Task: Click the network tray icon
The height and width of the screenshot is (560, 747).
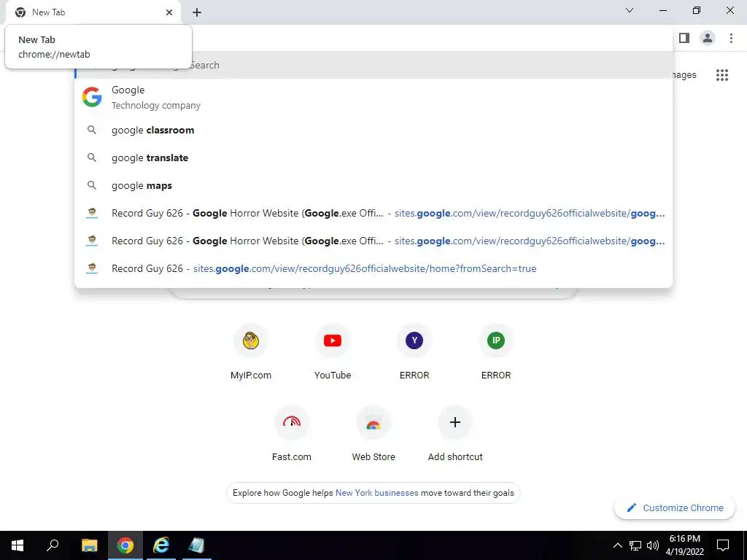Action: [635, 545]
